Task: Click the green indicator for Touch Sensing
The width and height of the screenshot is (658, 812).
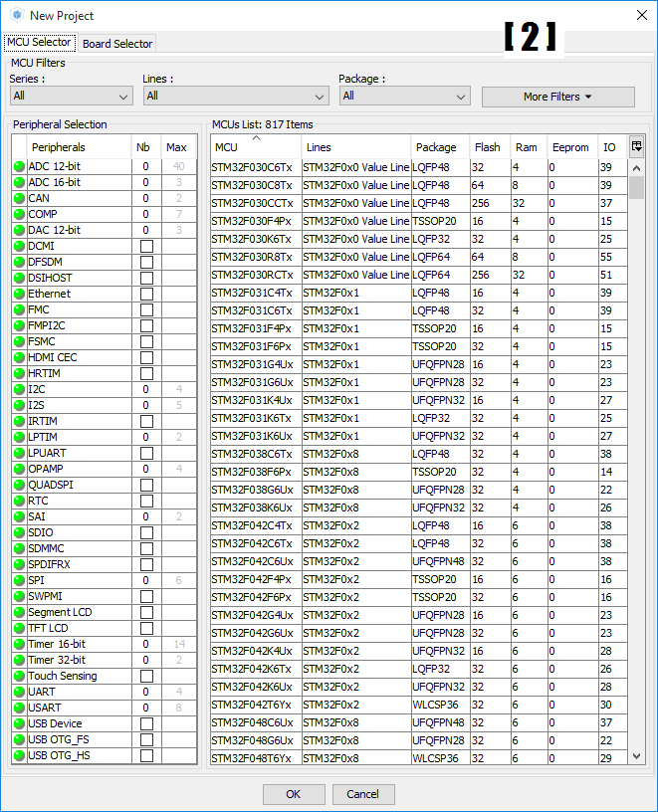Action: 19,677
